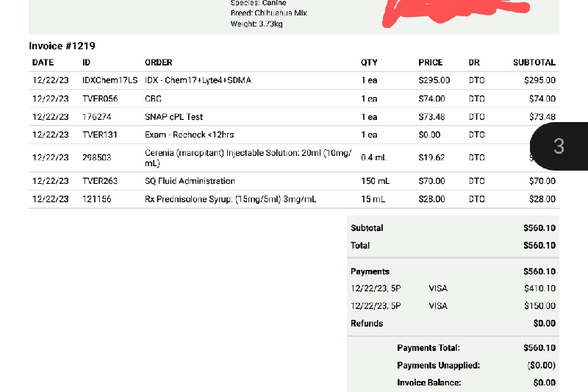
Task: Click the SNAP cPL Test order
Action: [x=173, y=117]
